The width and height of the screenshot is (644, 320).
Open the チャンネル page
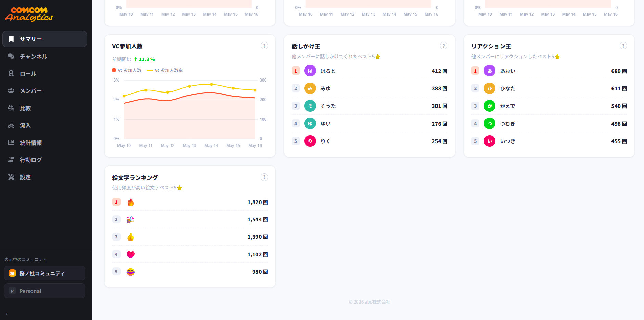(x=45, y=56)
